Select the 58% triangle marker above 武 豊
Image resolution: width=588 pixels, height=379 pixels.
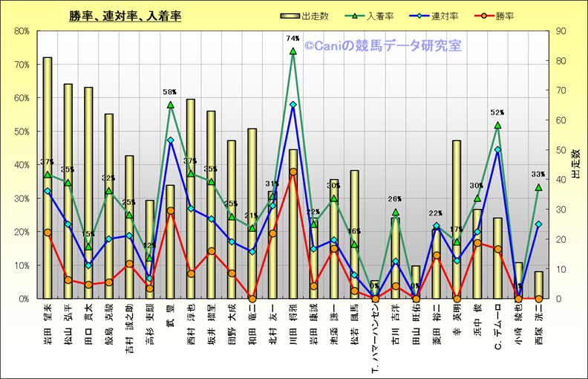[170, 105]
